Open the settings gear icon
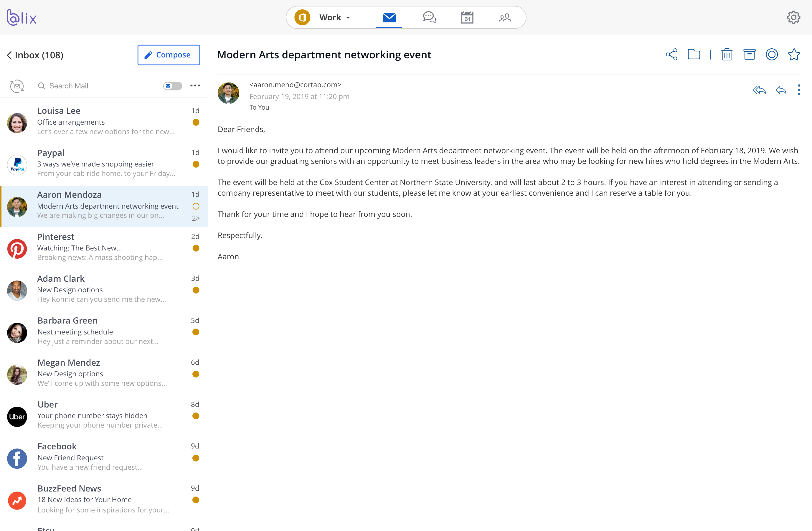Screen dimensions: 812x531 pyautogui.click(x=793, y=17)
